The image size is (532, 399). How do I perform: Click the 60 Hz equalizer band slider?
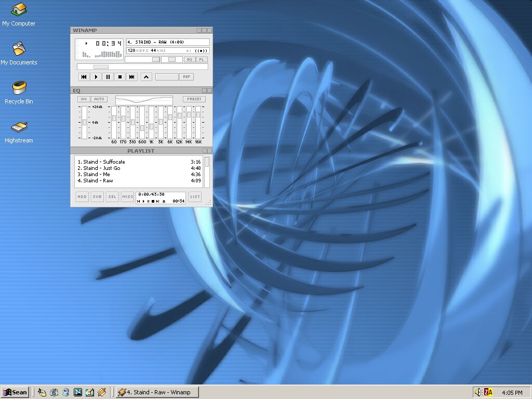[x=114, y=123]
